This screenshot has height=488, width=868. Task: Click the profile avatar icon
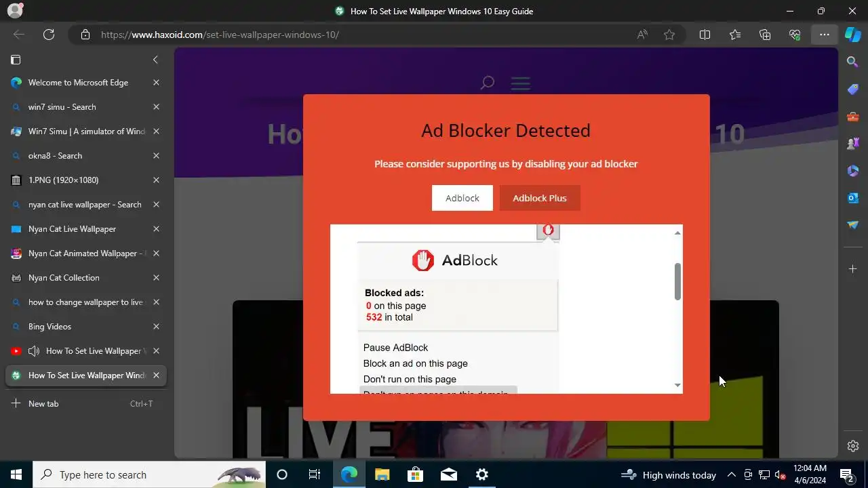(15, 11)
